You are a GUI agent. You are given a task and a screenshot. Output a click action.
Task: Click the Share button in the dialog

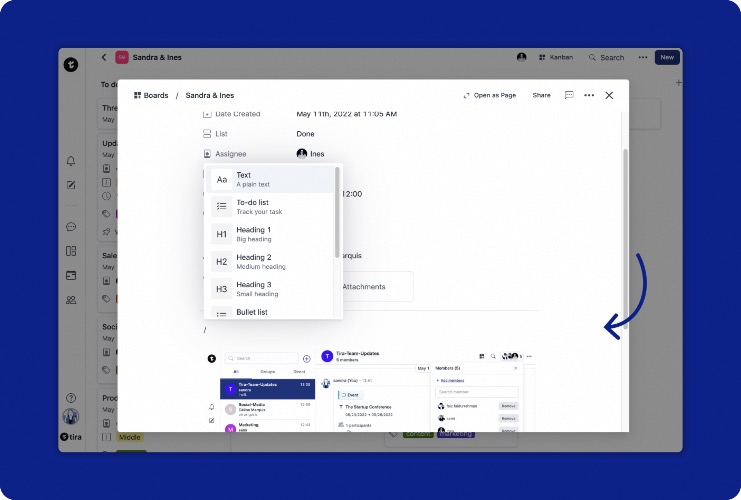tap(542, 95)
